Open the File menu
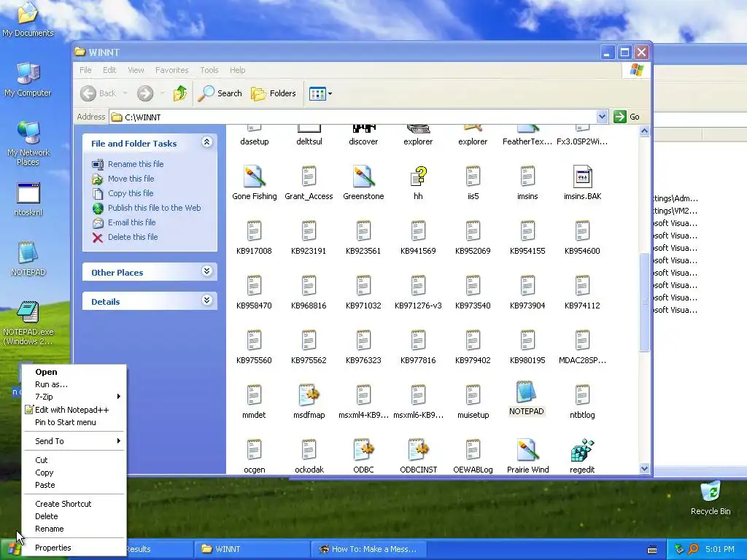Screen dimensions: 747x560 pos(86,70)
